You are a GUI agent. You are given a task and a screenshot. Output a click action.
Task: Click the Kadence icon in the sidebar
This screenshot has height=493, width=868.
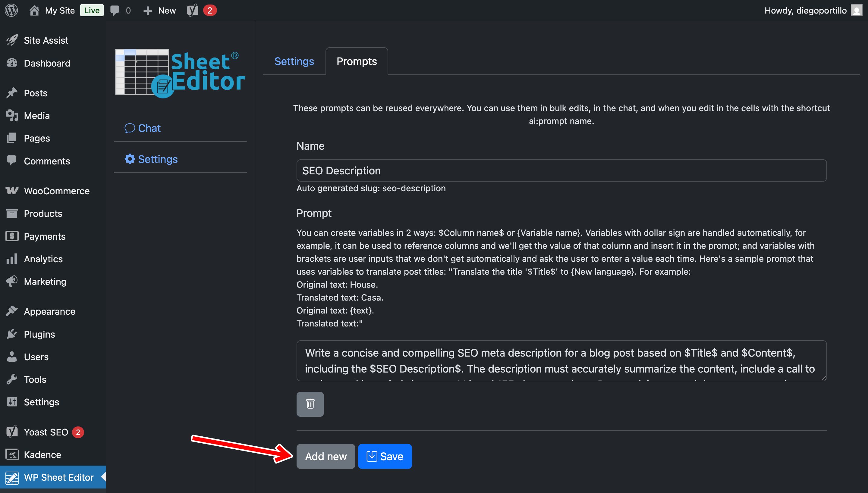(x=12, y=454)
